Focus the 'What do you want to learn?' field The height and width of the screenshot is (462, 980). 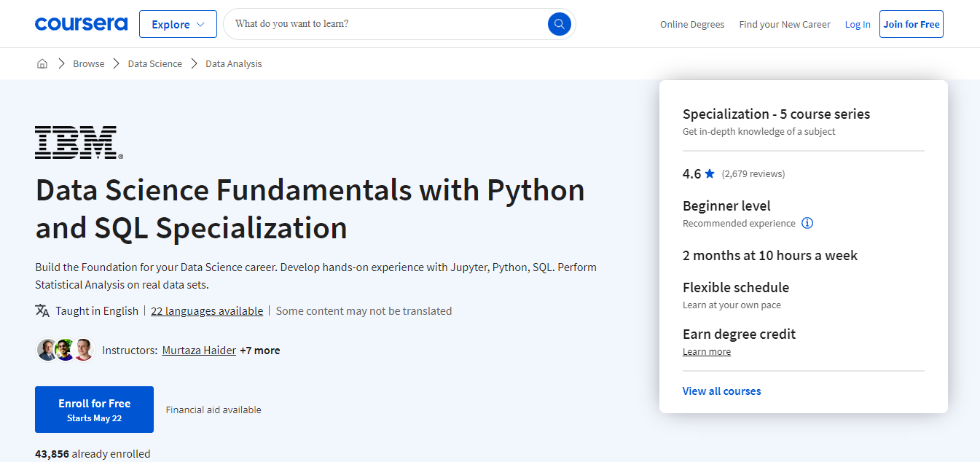[386, 24]
